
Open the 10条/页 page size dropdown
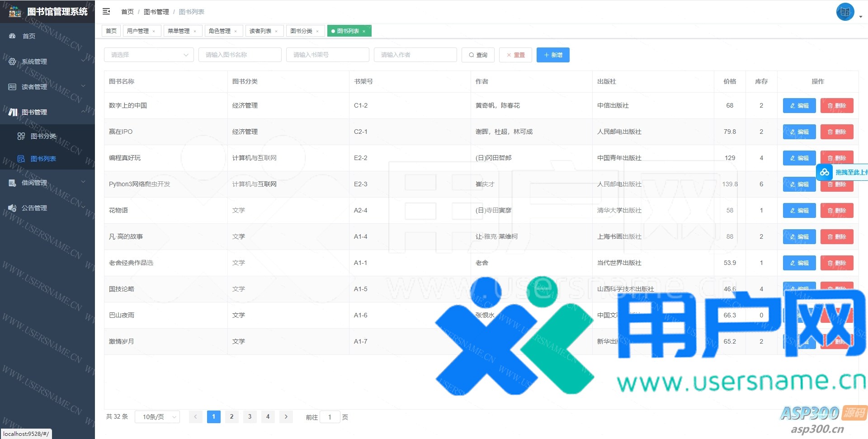(157, 417)
